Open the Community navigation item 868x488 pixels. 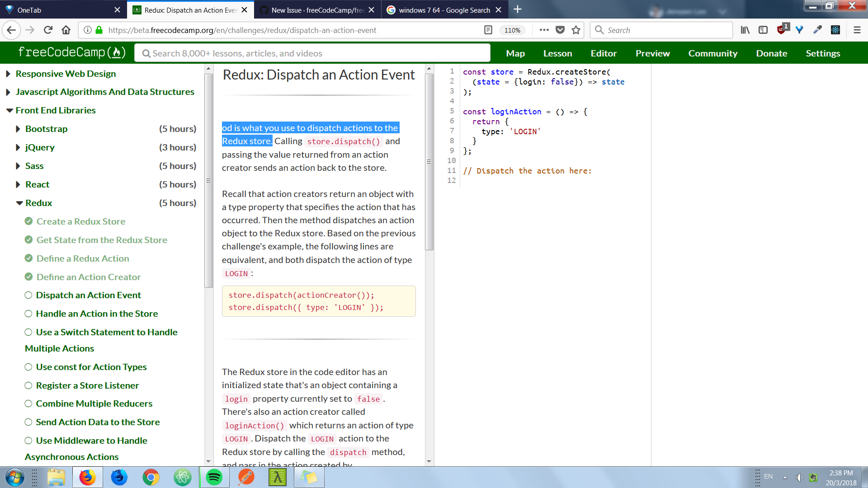click(x=712, y=53)
